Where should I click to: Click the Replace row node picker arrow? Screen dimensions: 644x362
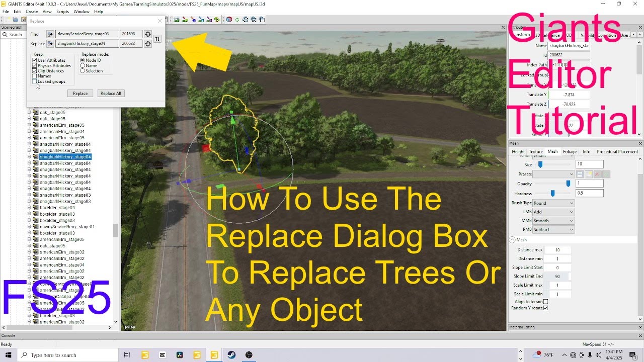point(50,44)
